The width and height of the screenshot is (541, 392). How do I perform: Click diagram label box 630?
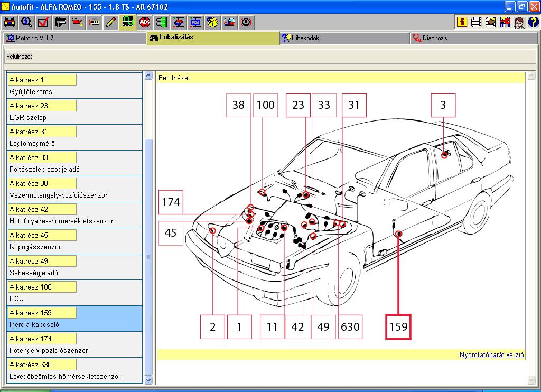(x=350, y=327)
